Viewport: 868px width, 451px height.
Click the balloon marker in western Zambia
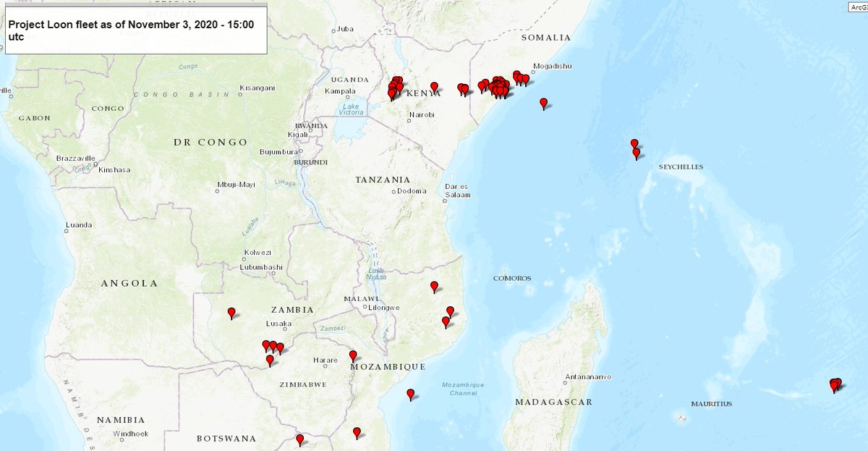(231, 313)
